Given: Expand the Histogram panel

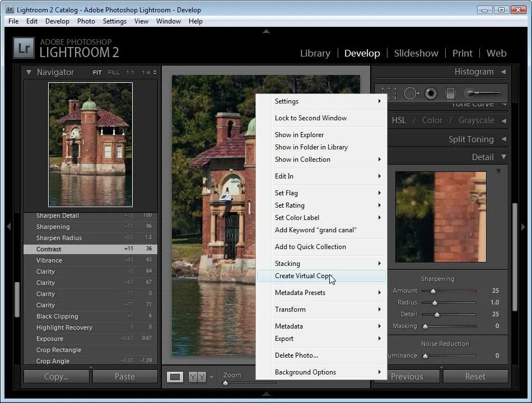Looking at the screenshot, I should pyautogui.click(x=503, y=72).
